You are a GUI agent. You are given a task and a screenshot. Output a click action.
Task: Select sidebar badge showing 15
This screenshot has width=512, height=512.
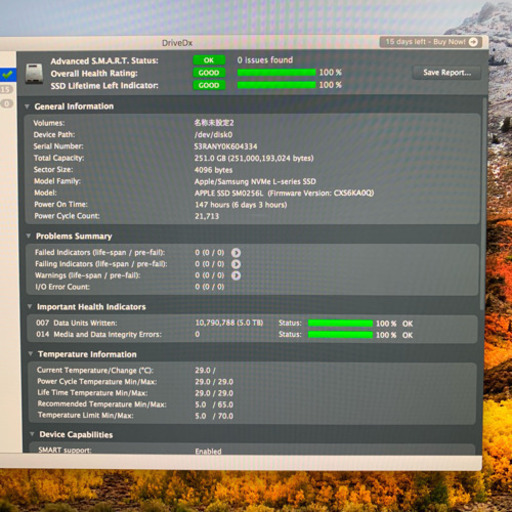pyautogui.click(x=6, y=89)
